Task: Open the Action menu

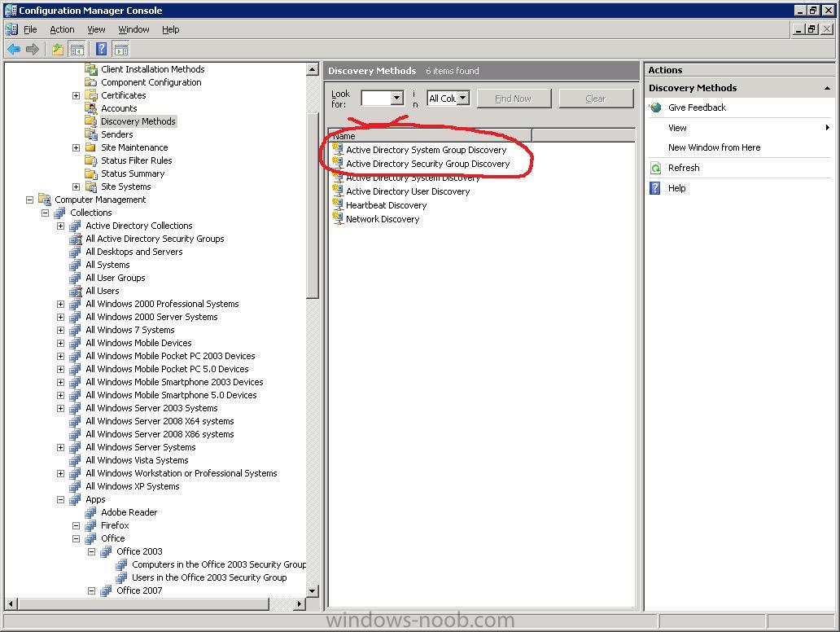Action: (62, 29)
